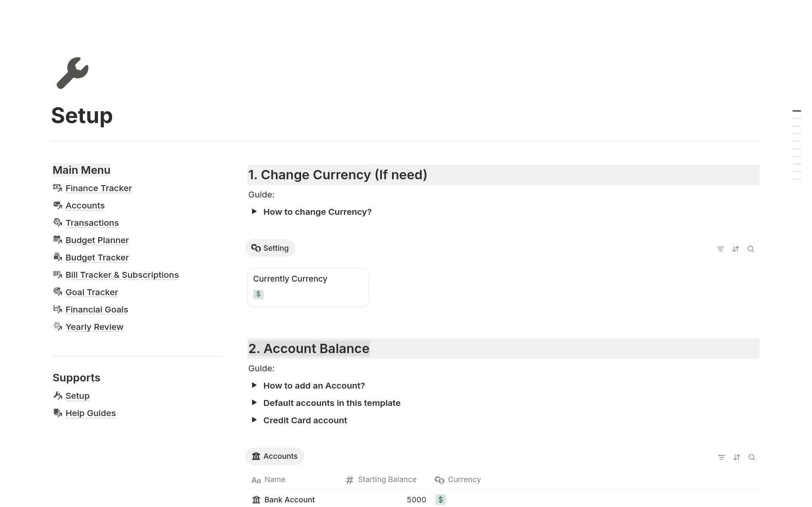
Task: Expand the How to change Currency toggle
Action: [254, 211]
